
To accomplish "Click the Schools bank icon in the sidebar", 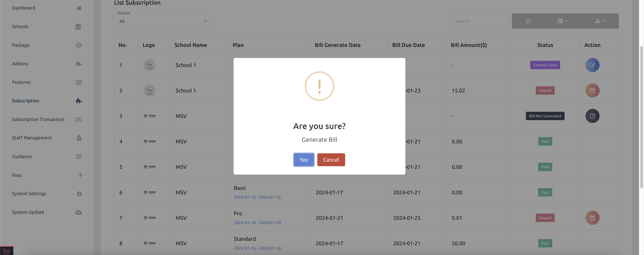I will tap(78, 26).
